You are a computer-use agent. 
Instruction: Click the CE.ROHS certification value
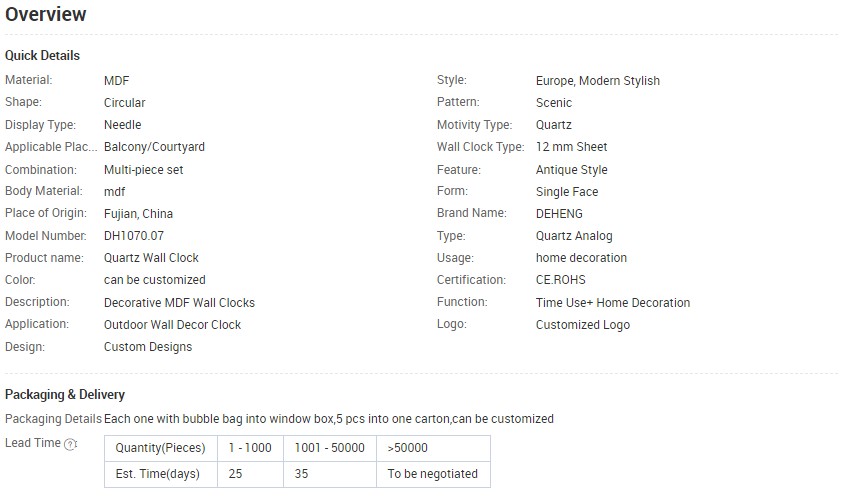click(561, 280)
